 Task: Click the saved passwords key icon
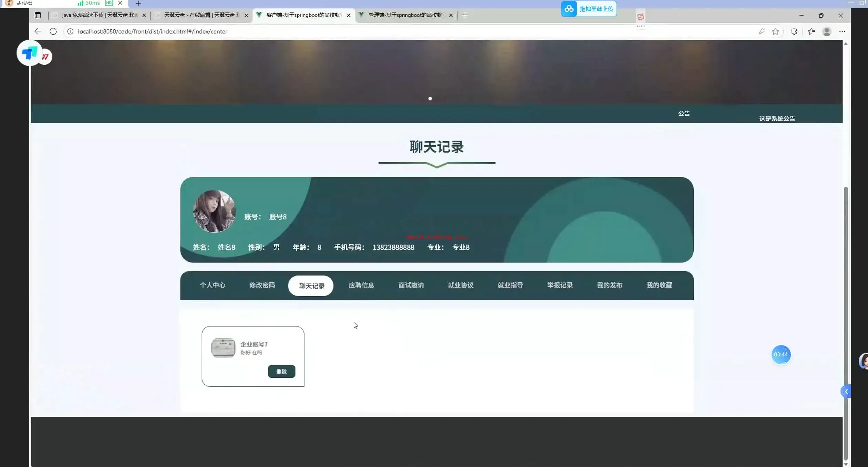click(762, 31)
